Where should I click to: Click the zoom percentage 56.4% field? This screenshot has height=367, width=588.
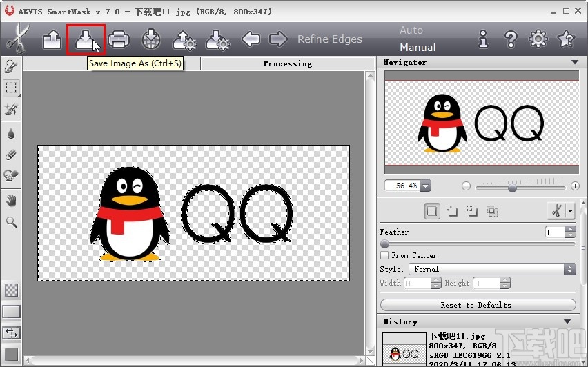tap(402, 186)
